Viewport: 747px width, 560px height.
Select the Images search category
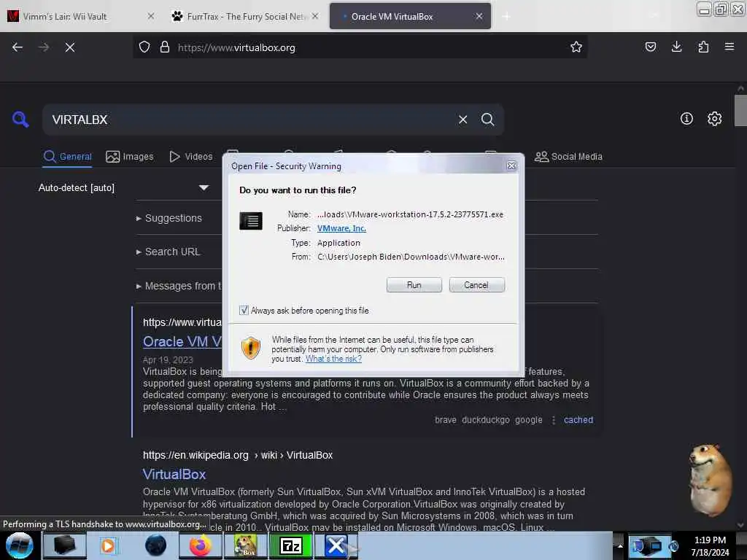[130, 157]
